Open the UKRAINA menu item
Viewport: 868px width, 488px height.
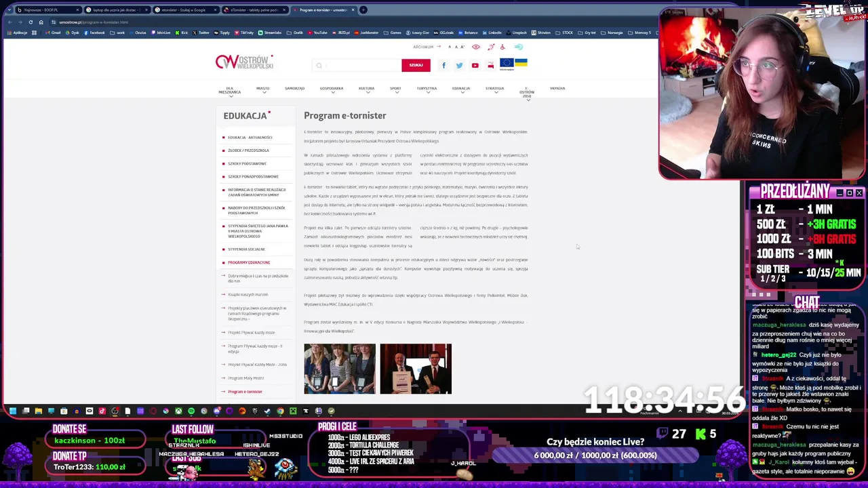(x=557, y=88)
